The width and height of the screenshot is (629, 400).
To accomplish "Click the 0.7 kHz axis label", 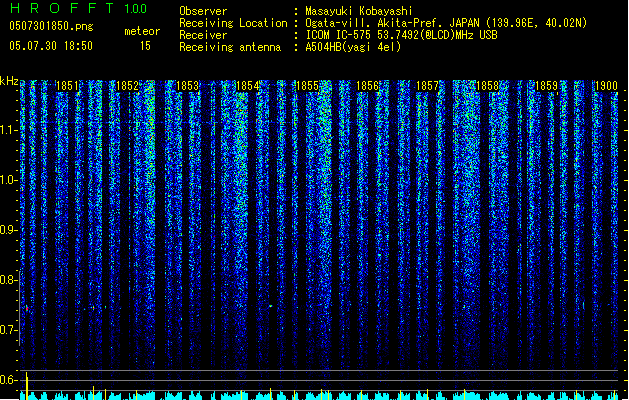I will click(8, 330).
